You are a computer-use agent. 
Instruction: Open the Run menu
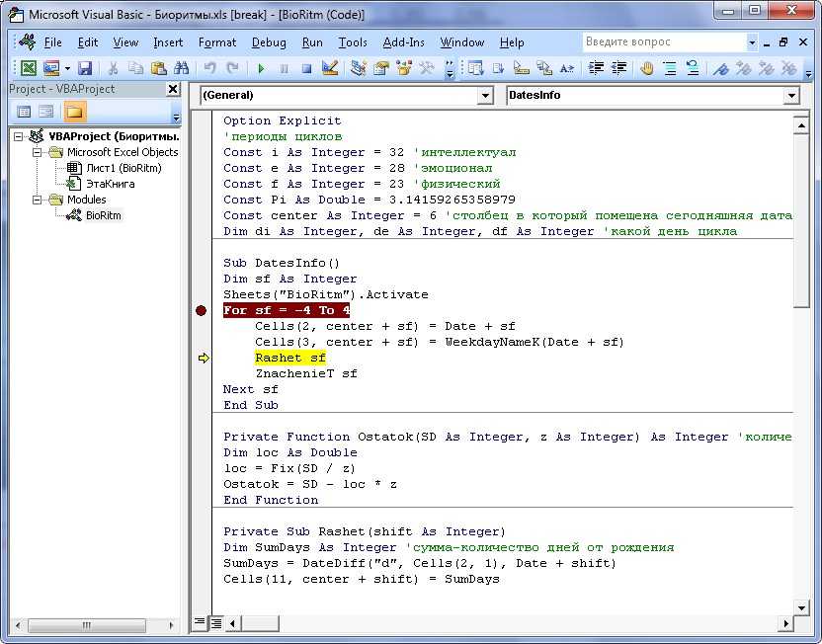click(x=312, y=42)
